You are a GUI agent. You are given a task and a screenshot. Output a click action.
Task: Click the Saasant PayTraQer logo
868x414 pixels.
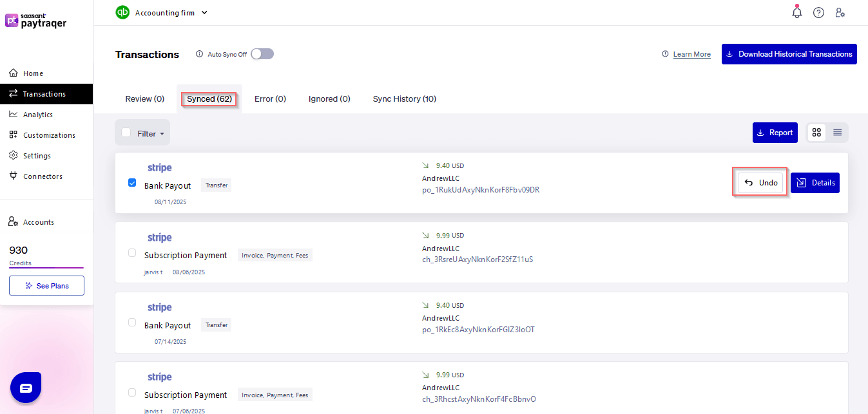click(36, 21)
